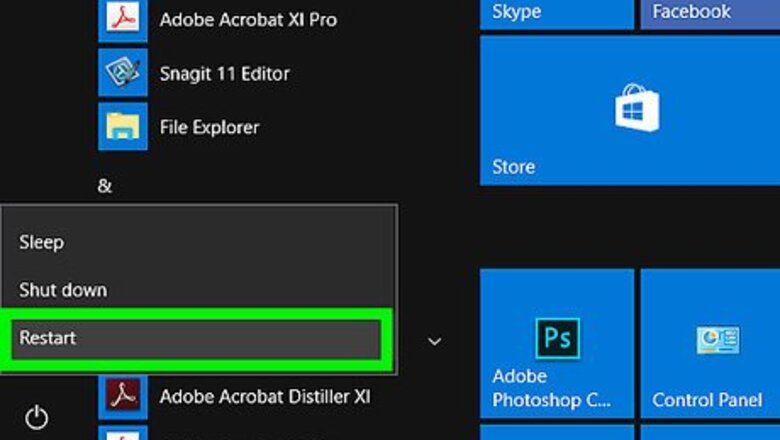Click the 'Adobe Acrobat Distiller XI' text label
This screenshot has width=780, height=440.
pos(265,397)
